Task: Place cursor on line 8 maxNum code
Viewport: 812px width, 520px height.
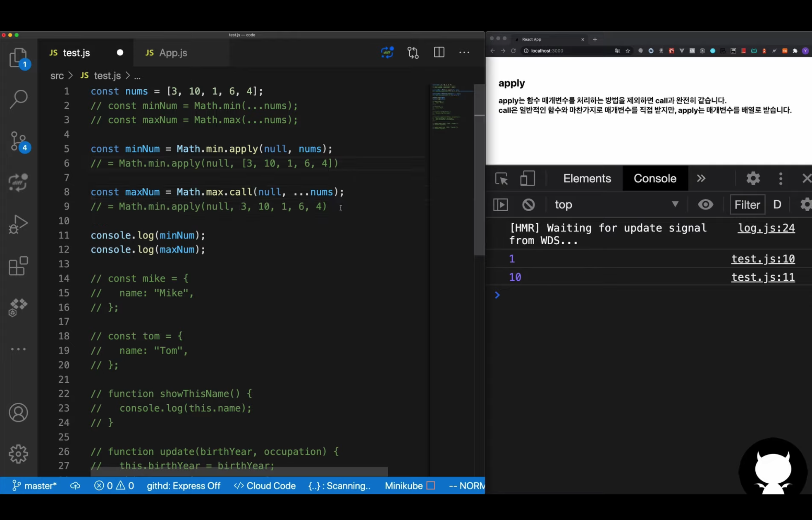Action: tap(217, 192)
